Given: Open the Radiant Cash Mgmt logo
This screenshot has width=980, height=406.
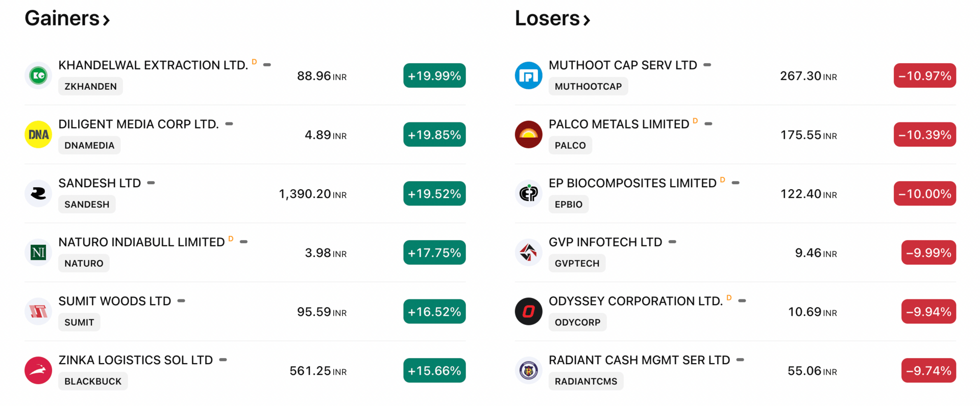Looking at the screenshot, I should pyautogui.click(x=528, y=370).
